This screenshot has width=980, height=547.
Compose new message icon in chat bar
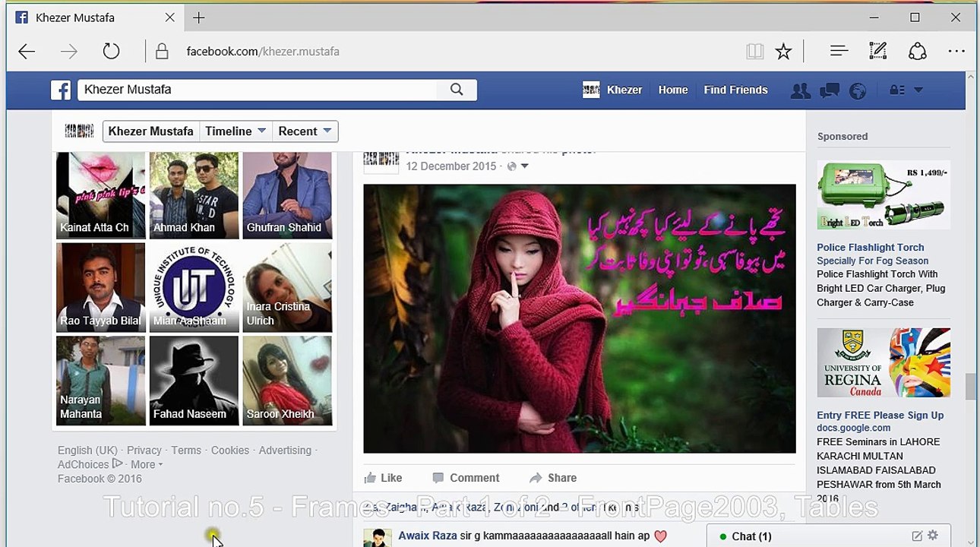917,536
